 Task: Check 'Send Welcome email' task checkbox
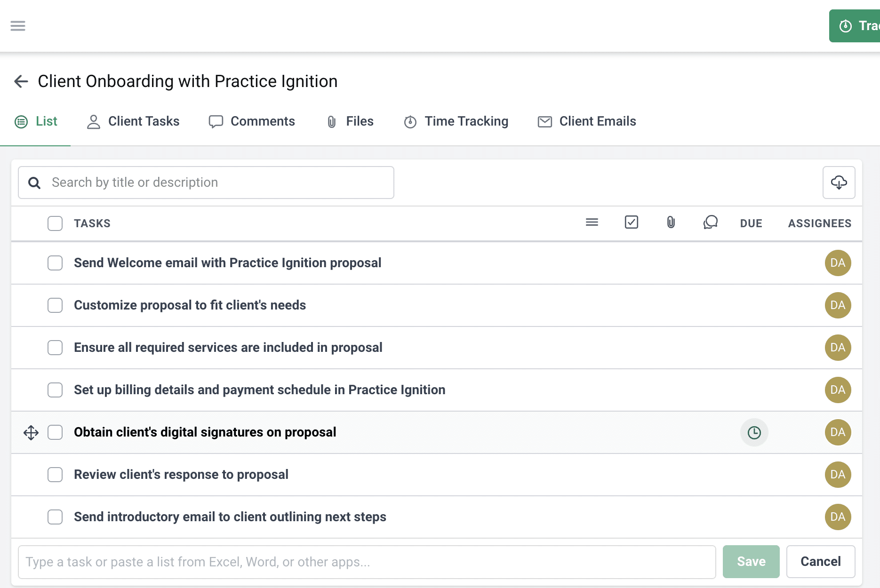point(55,263)
